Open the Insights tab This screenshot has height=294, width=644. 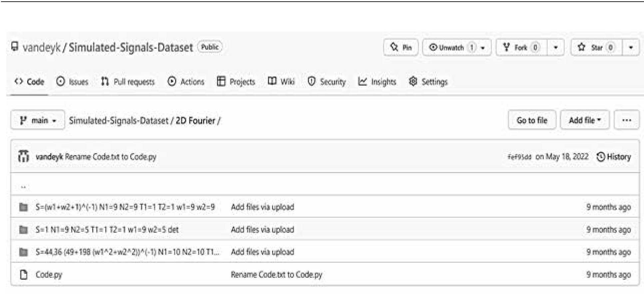pos(377,82)
